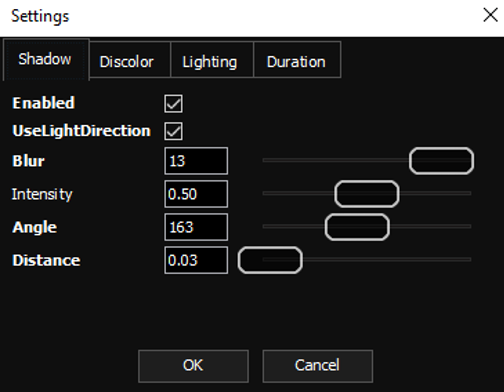Select the Distance slider thumb
This screenshot has width=504, height=392.
coord(270,260)
